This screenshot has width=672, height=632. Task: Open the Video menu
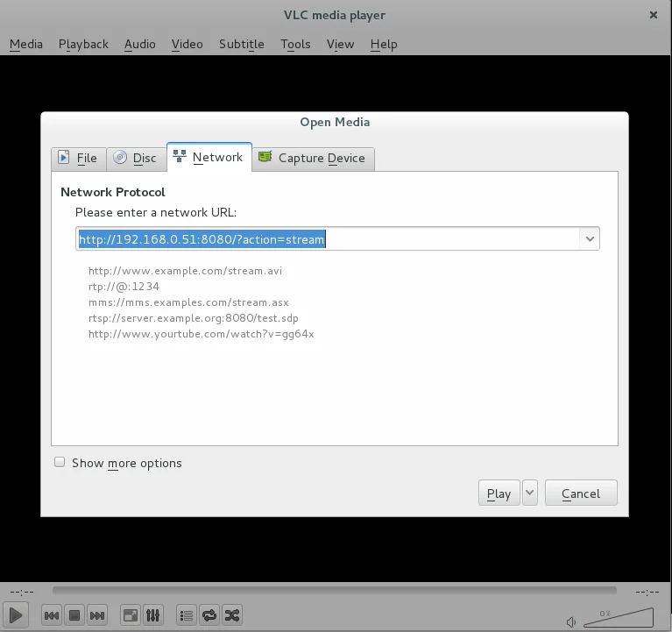tap(187, 44)
